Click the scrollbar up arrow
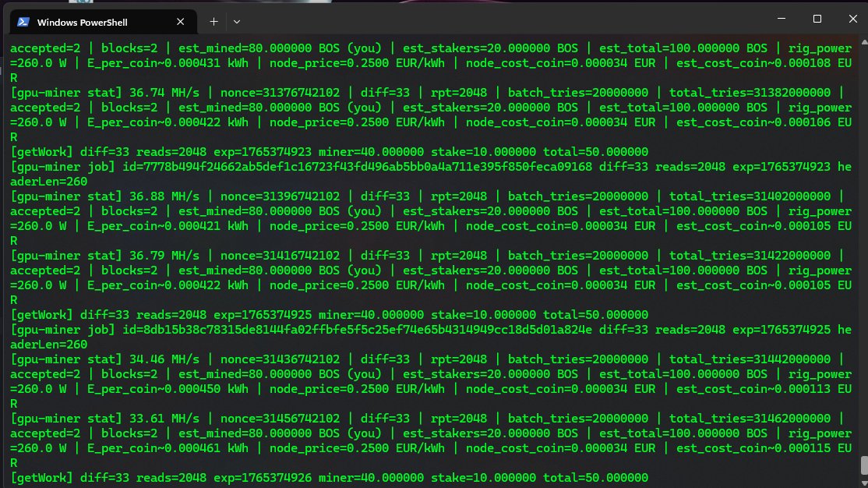The height and width of the screenshot is (488, 868). point(864,43)
